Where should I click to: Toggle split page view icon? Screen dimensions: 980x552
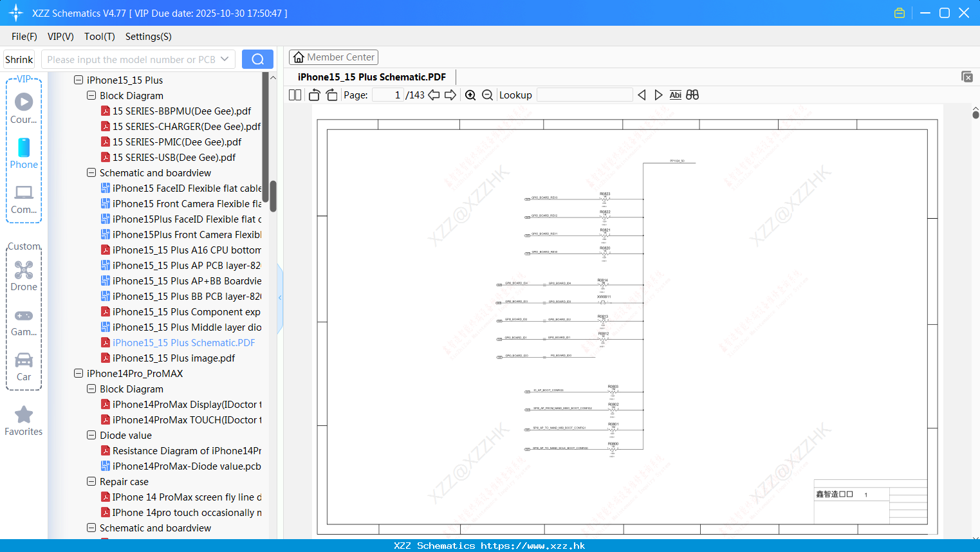[295, 95]
